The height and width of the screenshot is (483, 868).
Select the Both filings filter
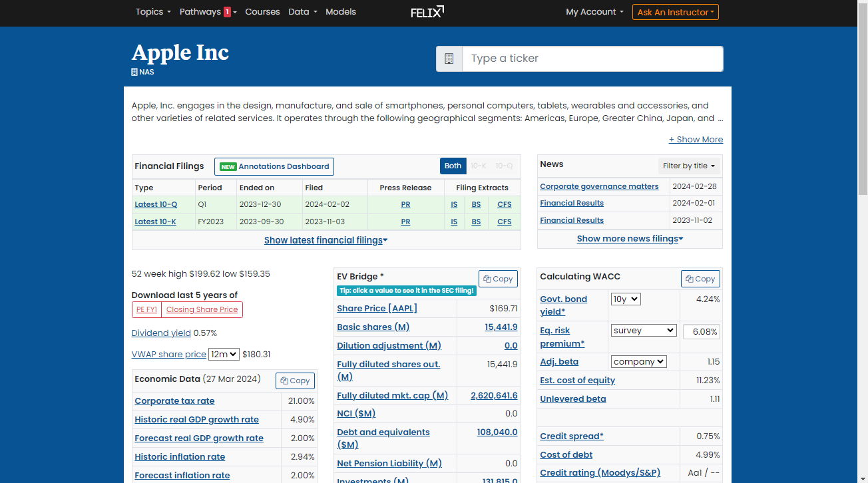click(453, 166)
